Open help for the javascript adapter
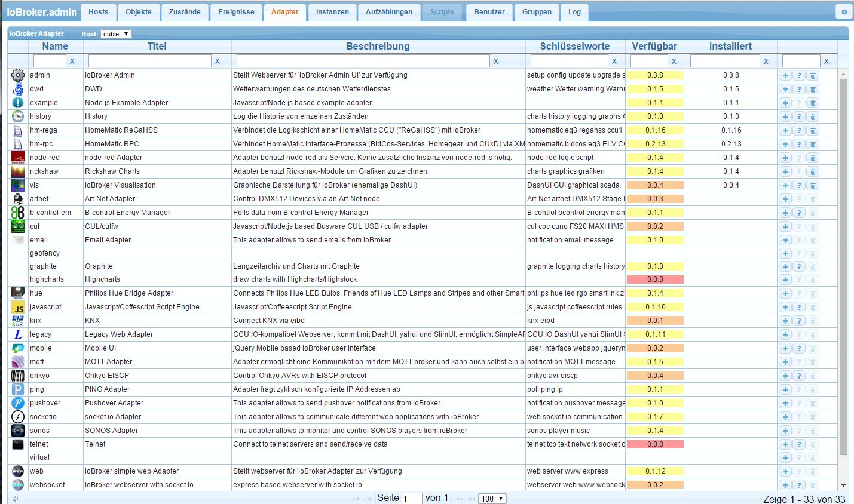The height and width of the screenshot is (504, 854). tap(799, 307)
